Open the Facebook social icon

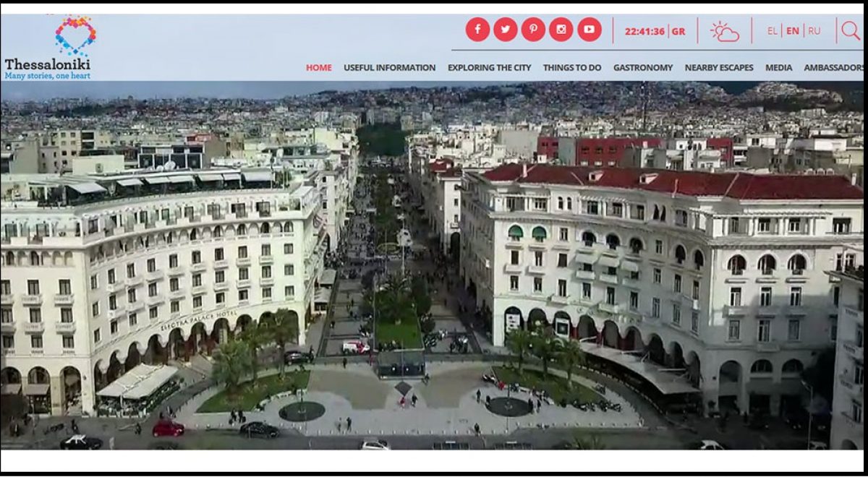coord(477,30)
